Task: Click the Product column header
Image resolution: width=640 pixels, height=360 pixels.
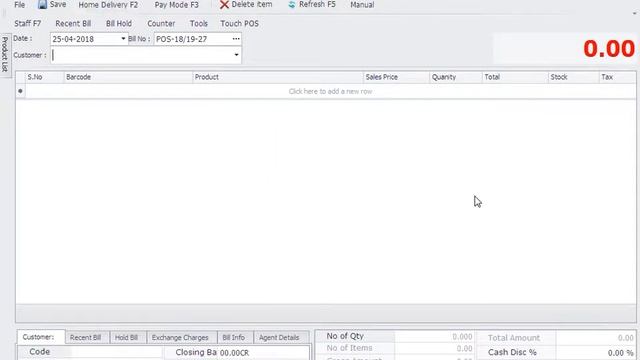Action: (278, 77)
